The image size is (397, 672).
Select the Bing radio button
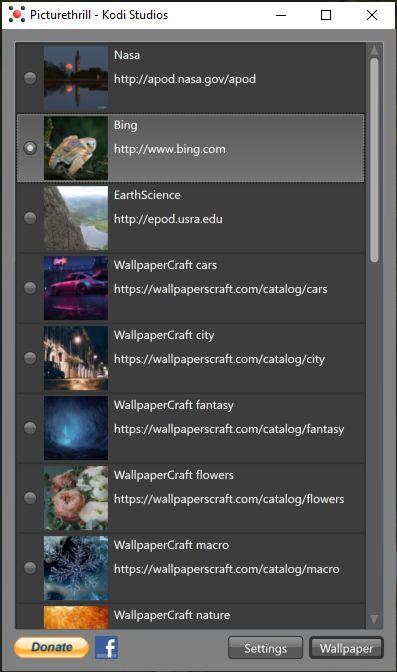coord(30,148)
